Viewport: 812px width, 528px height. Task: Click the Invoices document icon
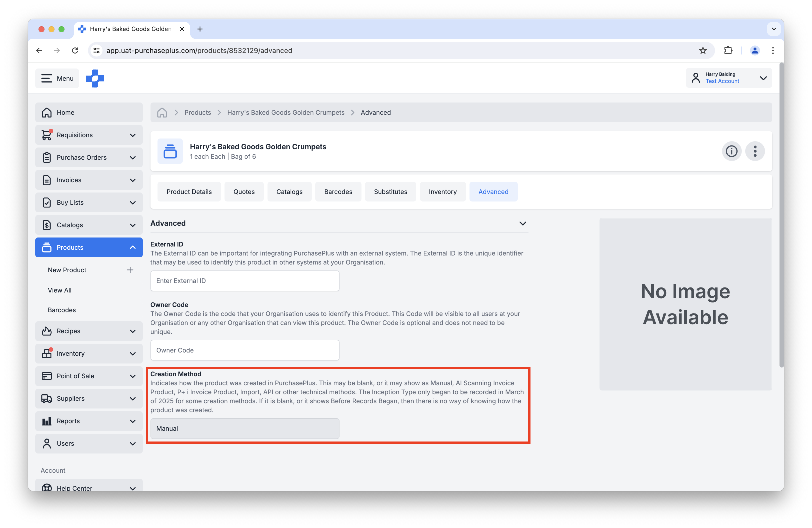pos(47,180)
